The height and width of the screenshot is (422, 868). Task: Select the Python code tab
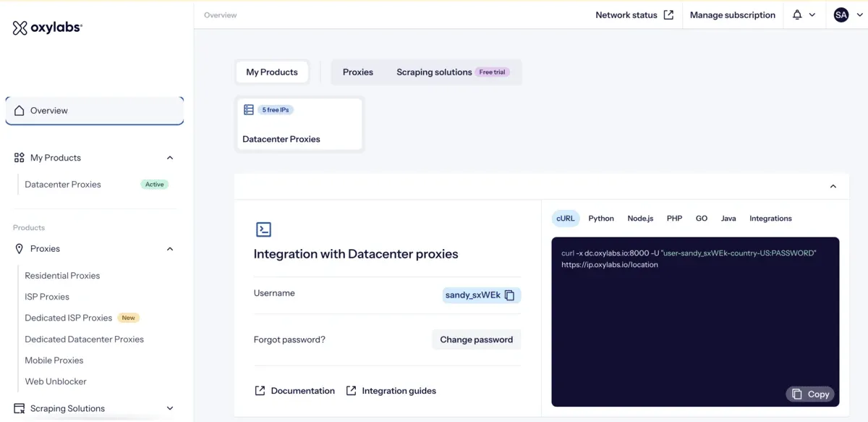(601, 218)
